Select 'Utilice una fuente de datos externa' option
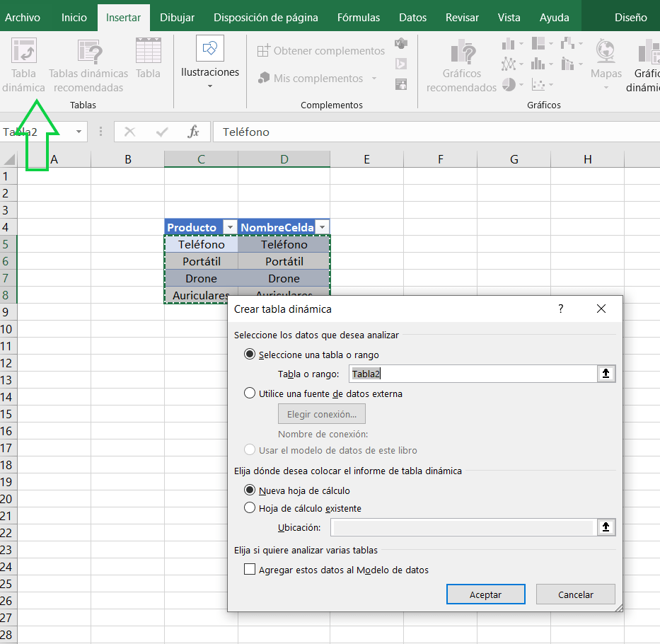The height and width of the screenshot is (644, 660). click(x=250, y=393)
